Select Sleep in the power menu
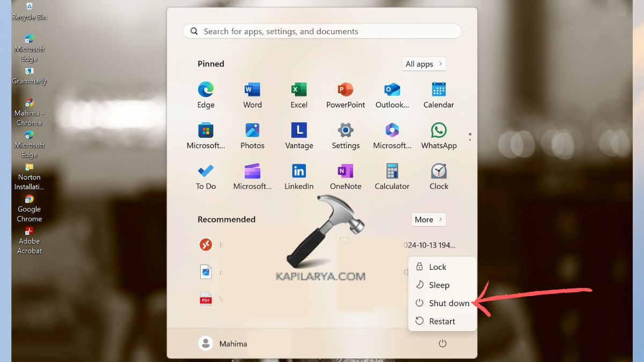The image size is (644, 362). pyautogui.click(x=442, y=285)
